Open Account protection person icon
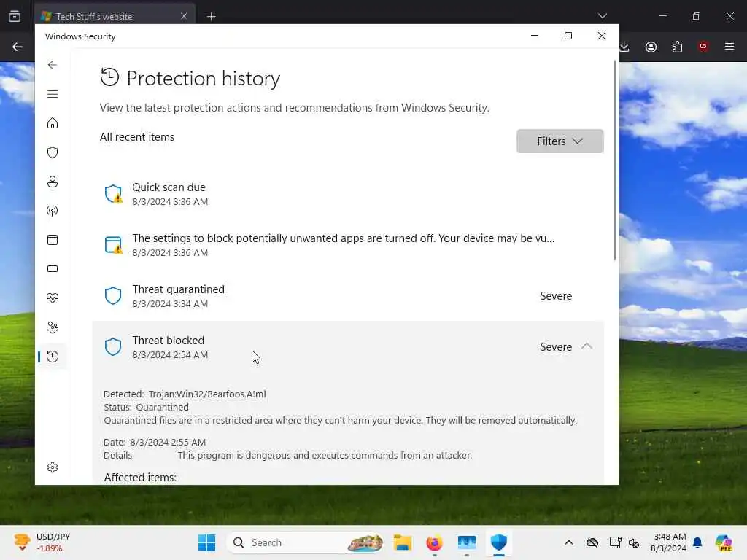Image resolution: width=747 pixels, height=560 pixels. click(53, 182)
